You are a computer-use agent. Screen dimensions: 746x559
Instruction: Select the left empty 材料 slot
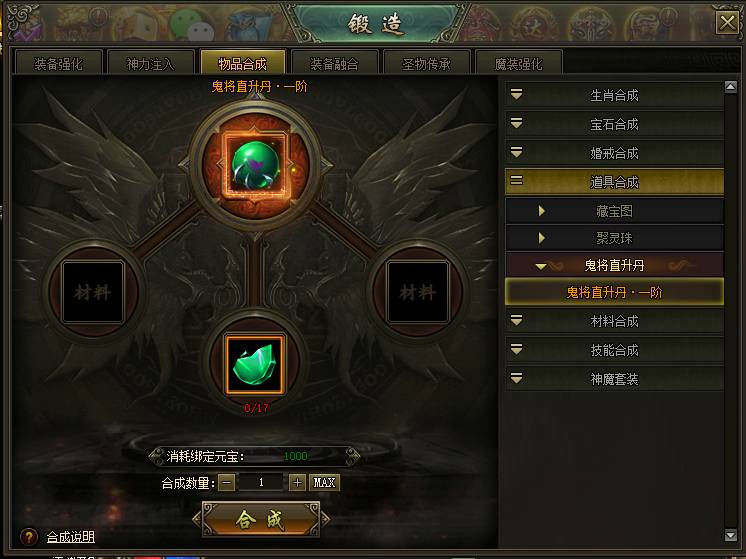pyautogui.click(x=93, y=292)
